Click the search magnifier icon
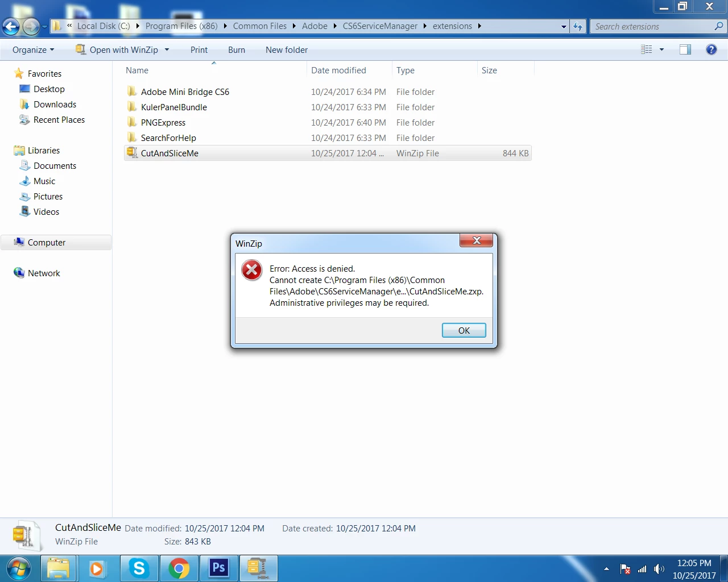The image size is (728, 582). tap(719, 26)
